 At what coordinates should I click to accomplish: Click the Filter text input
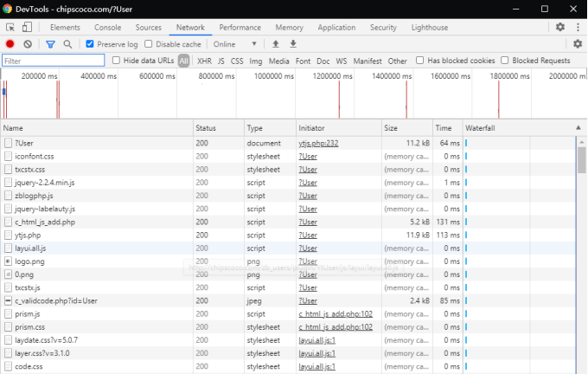click(x=54, y=61)
